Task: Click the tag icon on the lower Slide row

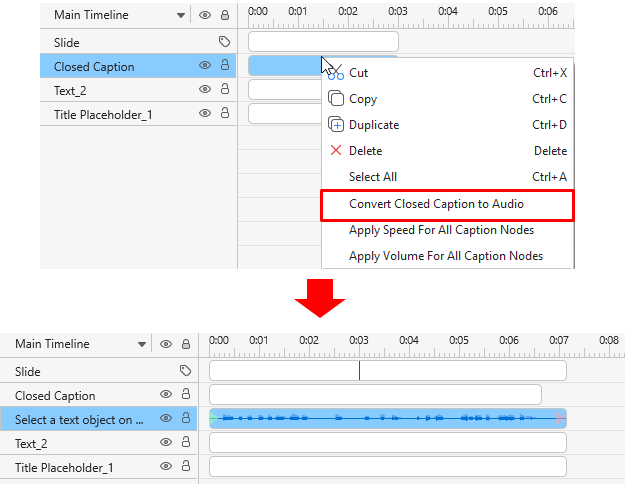Action: (185, 371)
